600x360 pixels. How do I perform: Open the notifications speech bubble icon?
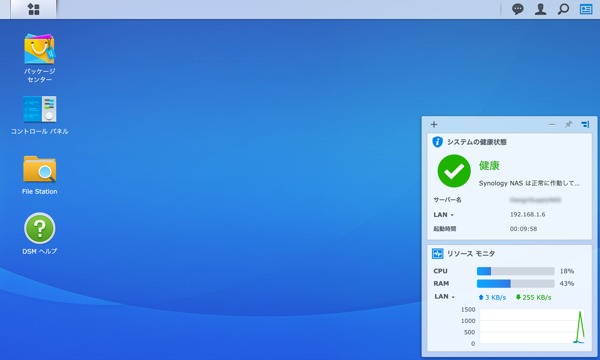(x=518, y=9)
